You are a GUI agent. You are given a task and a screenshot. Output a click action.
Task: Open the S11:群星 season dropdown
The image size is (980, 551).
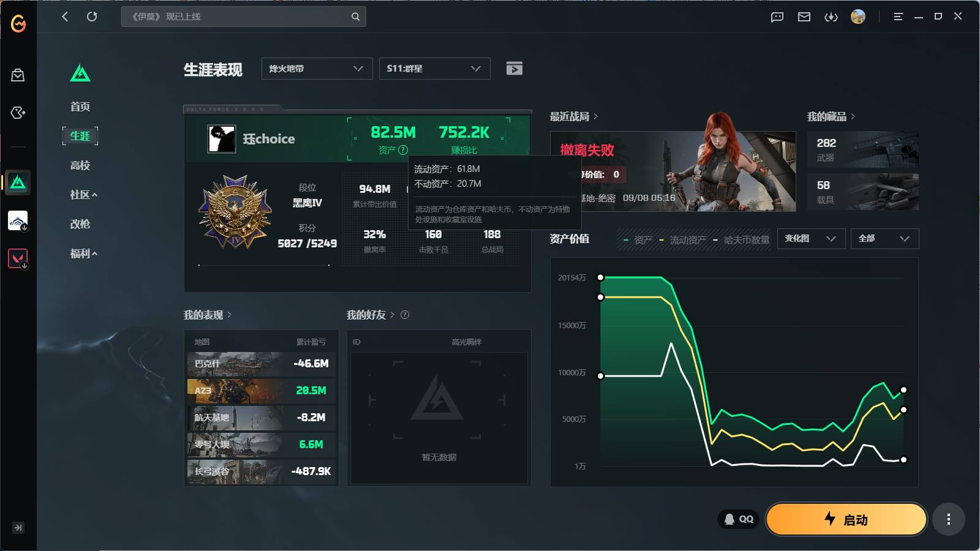pyautogui.click(x=434, y=69)
